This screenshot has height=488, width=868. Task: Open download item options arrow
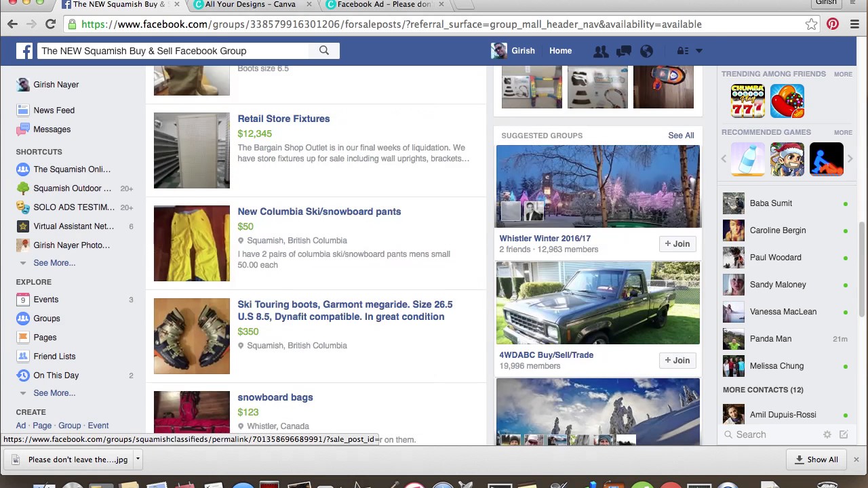[x=138, y=459]
